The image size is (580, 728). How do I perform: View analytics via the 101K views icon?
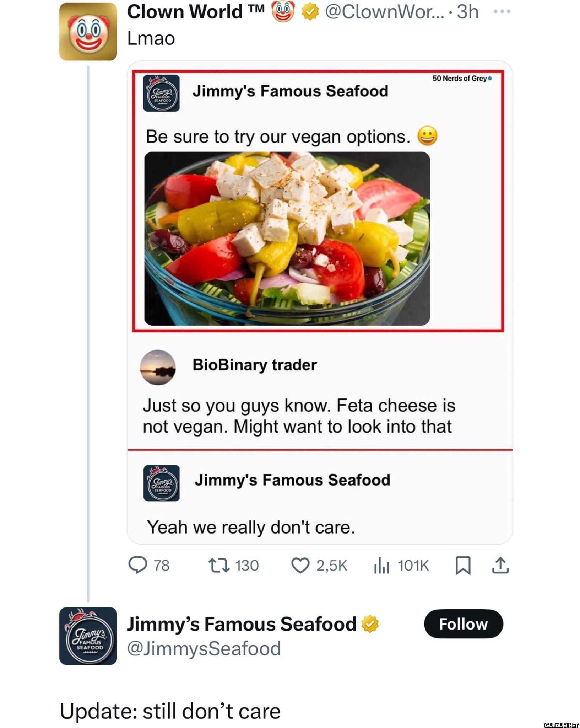pos(381,566)
